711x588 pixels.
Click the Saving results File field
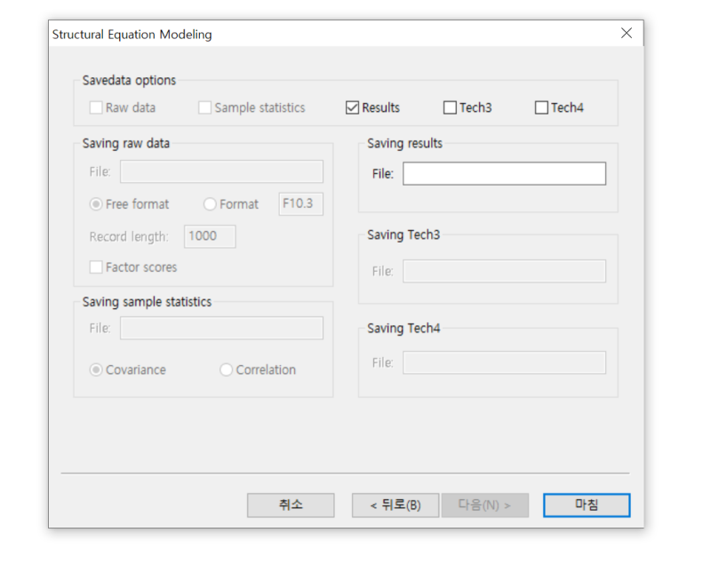pyautogui.click(x=504, y=173)
